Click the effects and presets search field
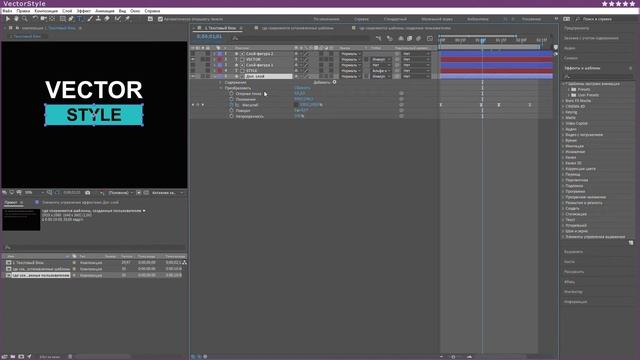This screenshot has height=360, width=640. (598, 76)
